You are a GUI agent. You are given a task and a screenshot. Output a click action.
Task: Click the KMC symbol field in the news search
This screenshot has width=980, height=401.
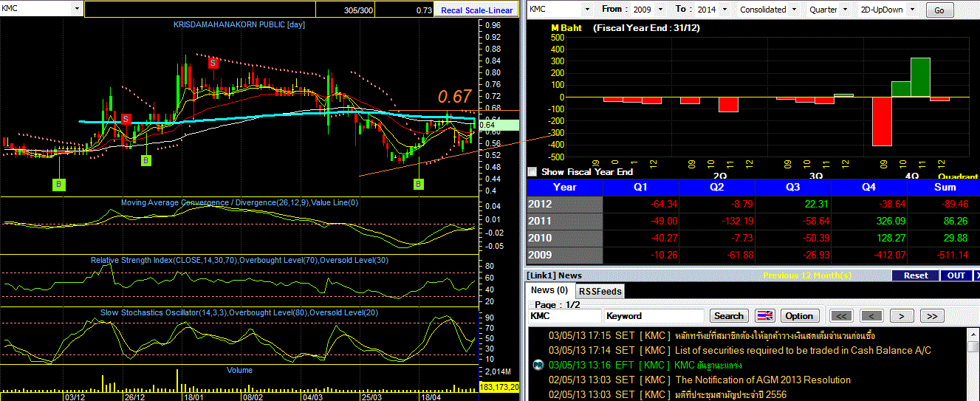point(564,316)
